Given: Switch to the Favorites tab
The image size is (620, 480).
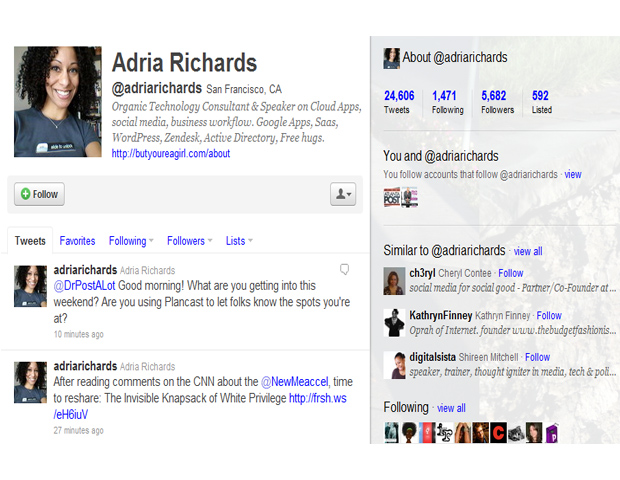Looking at the screenshot, I should click(77, 241).
